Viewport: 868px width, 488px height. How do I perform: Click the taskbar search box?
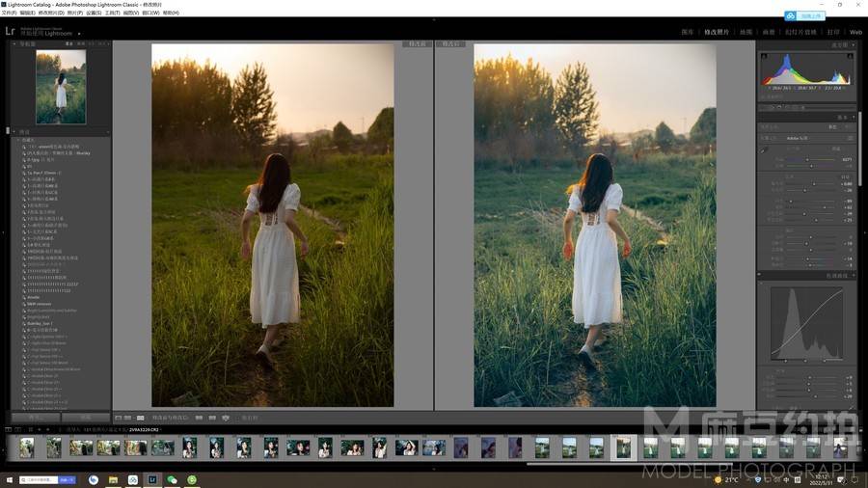pos(46,479)
